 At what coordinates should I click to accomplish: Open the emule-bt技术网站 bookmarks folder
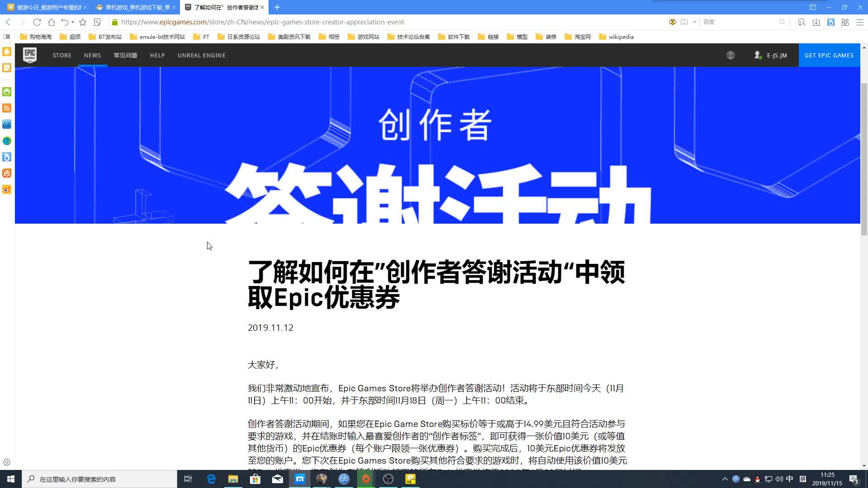pos(157,37)
